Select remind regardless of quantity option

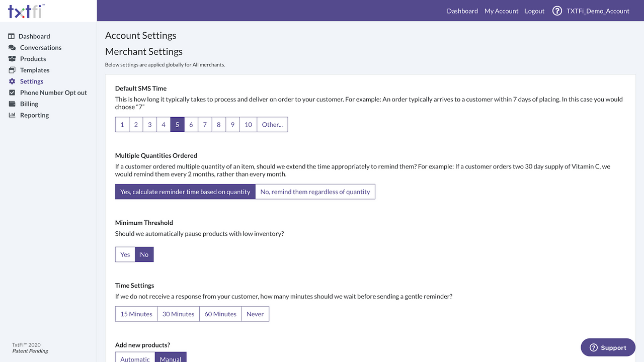point(315,192)
